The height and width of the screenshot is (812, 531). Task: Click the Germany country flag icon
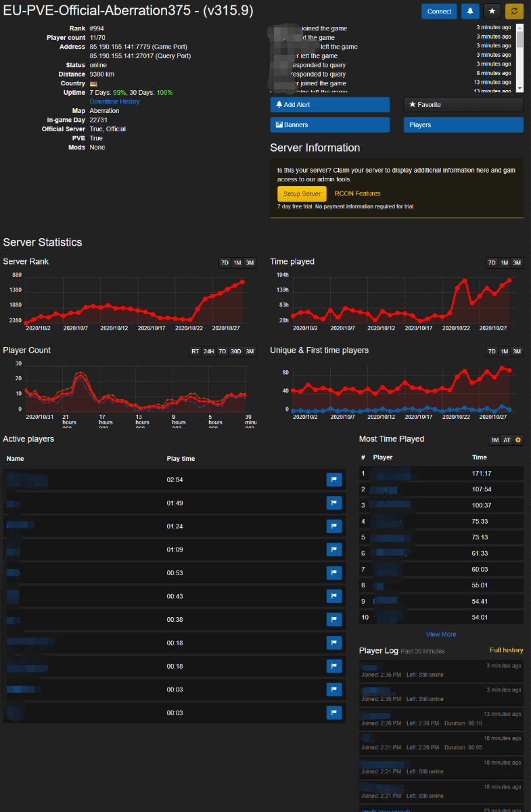(x=93, y=83)
